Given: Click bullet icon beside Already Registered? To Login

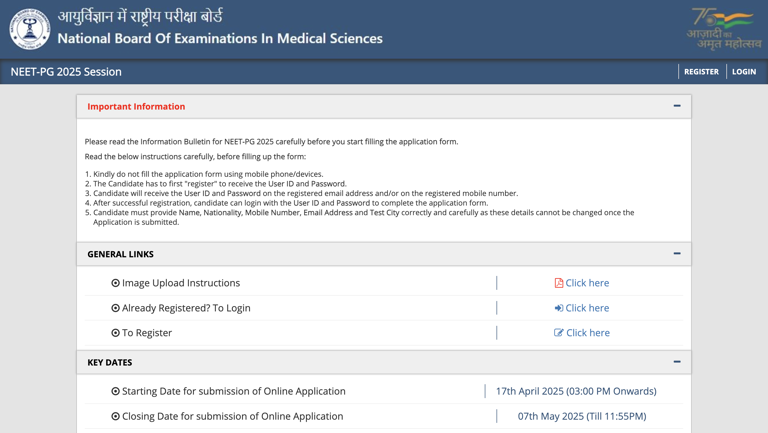Looking at the screenshot, I should pyautogui.click(x=115, y=308).
